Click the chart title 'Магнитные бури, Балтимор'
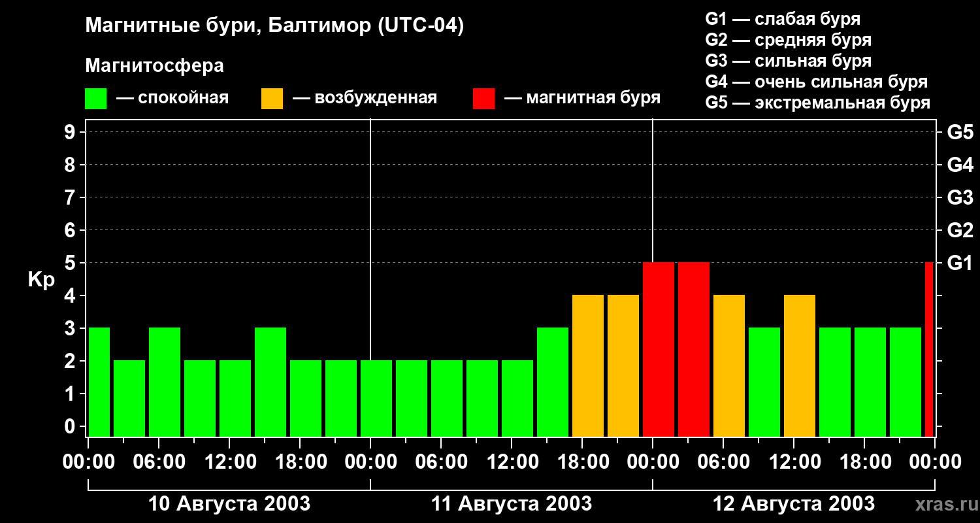 (274, 26)
